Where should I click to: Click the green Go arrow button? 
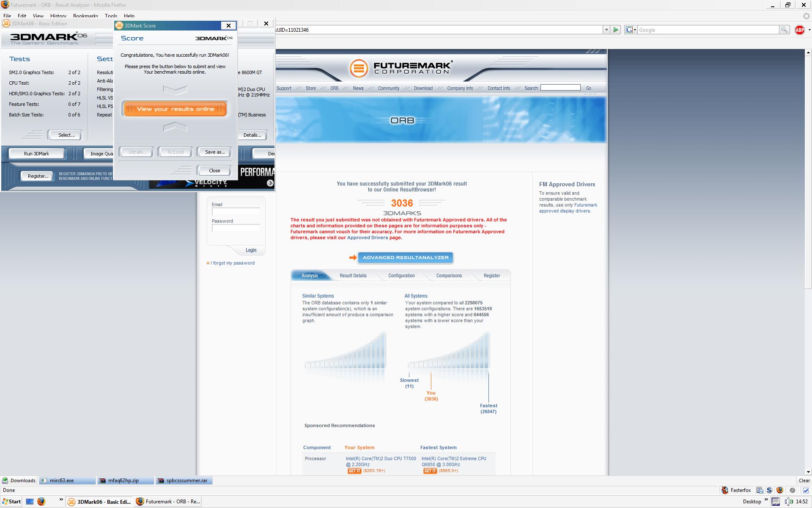[x=616, y=30]
